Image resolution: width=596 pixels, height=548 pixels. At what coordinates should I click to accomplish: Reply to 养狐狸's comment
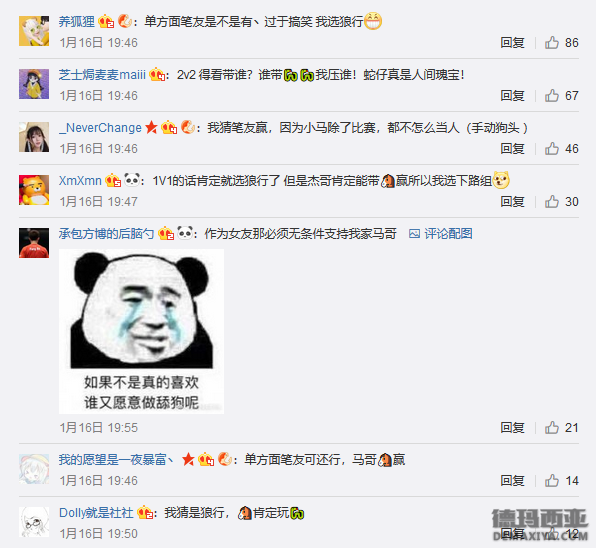coord(512,43)
